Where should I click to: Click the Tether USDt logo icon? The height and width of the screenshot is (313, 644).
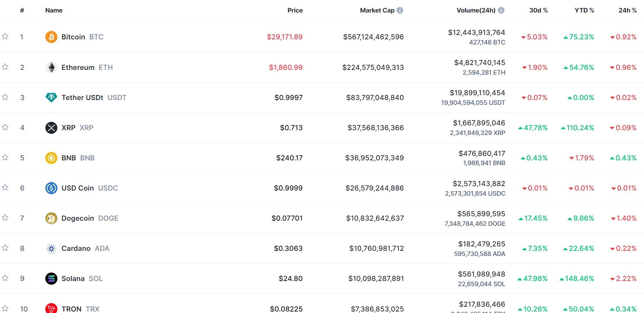[x=51, y=97]
